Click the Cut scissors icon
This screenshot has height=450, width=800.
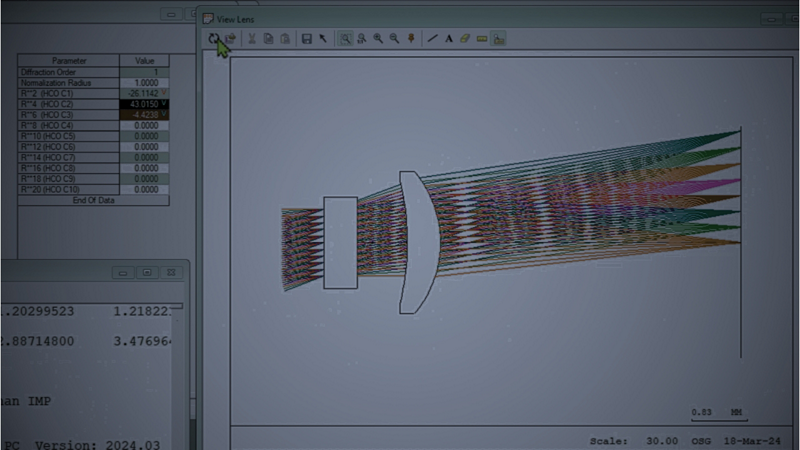point(252,39)
